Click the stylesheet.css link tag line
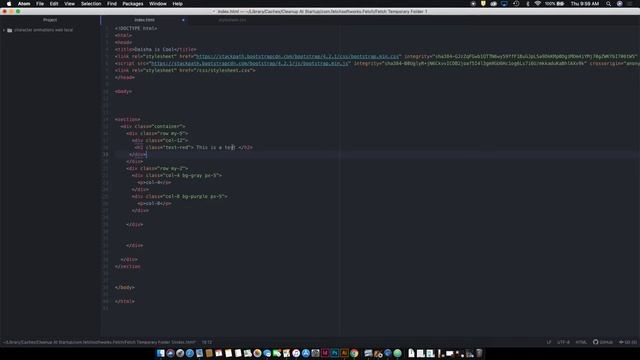 pyautogui.click(x=185, y=70)
